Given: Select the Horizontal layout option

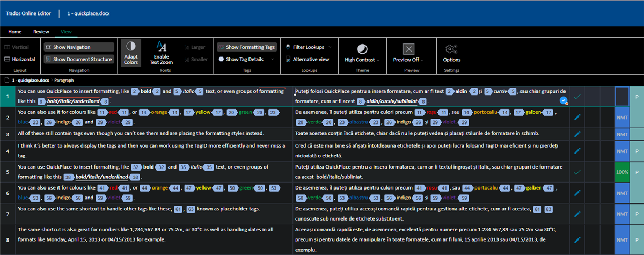Looking at the screenshot, I should tap(20, 59).
